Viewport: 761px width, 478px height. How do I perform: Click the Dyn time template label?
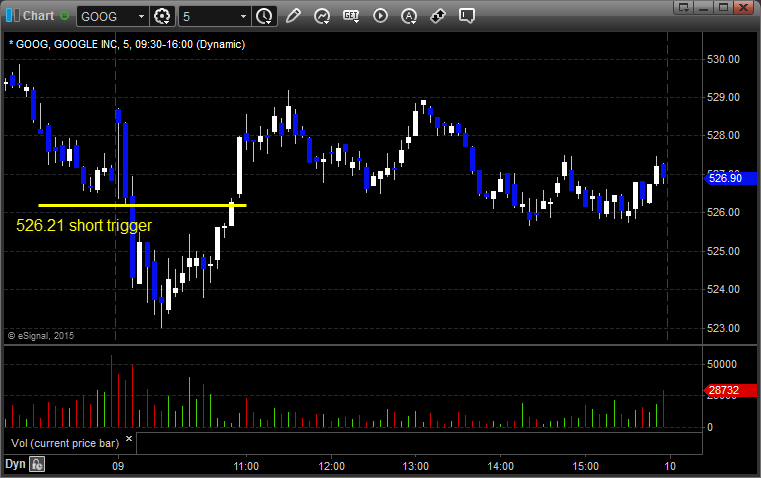click(x=15, y=464)
